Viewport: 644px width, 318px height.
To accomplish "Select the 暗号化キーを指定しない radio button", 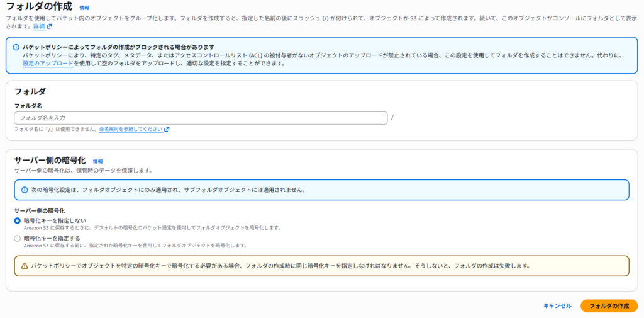I will 18,220.
